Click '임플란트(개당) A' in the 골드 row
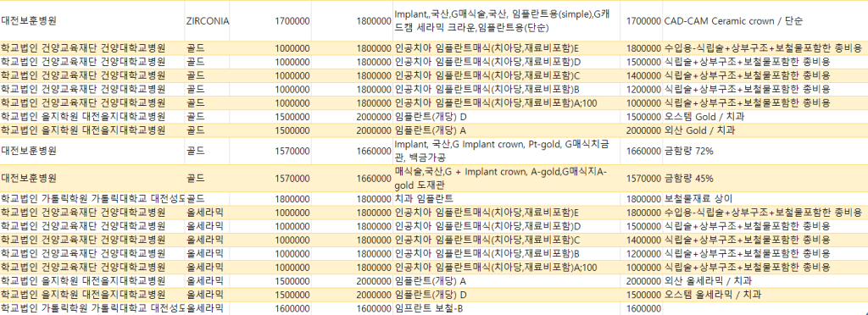Image resolution: width=868 pixels, height=315 pixels. pyautogui.click(x=507, y=130)
